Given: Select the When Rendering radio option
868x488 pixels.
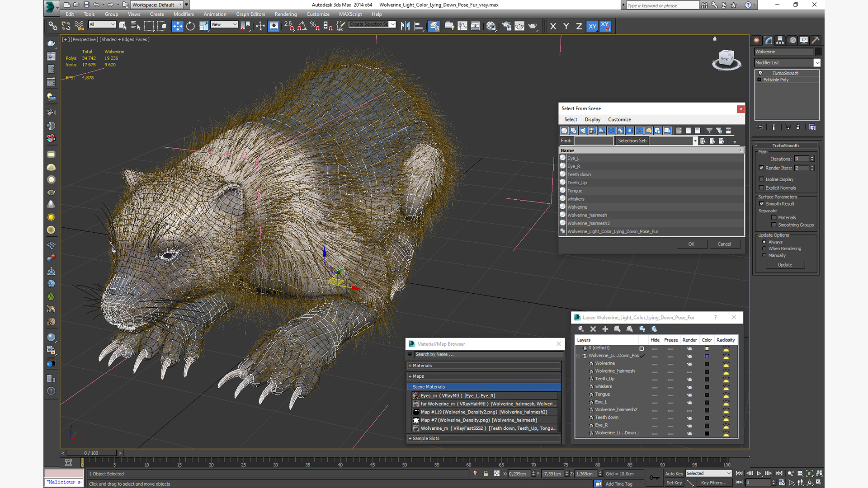Looking at the screenshot, I should coord(764,249).
